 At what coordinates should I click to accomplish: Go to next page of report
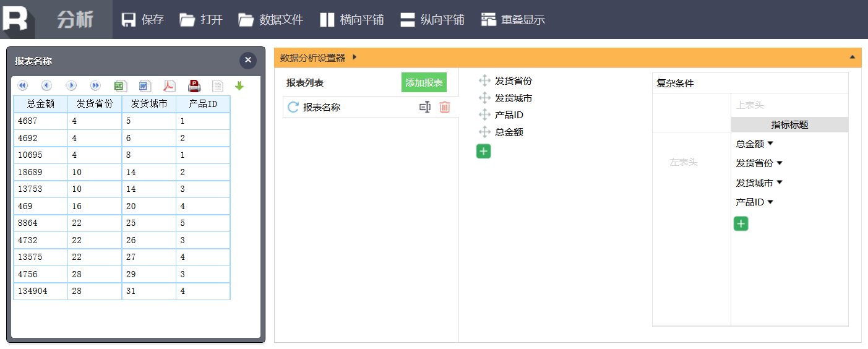(71, 85)
